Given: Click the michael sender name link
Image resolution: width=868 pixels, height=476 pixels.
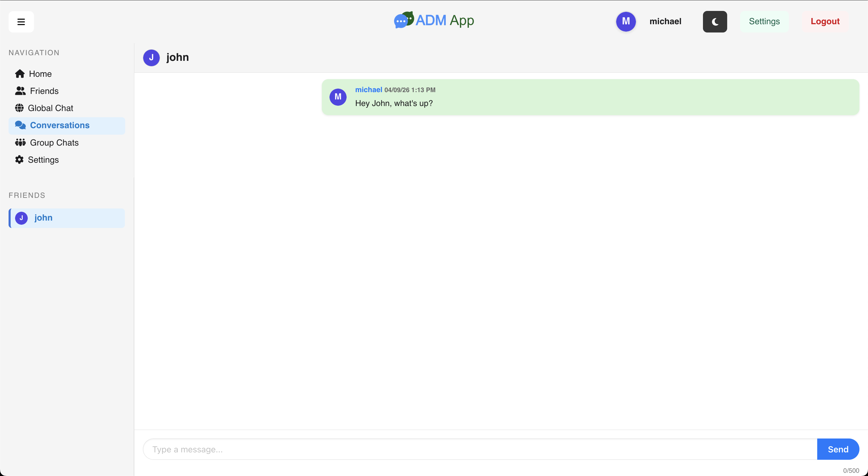Looking at the screenshot, I should point(368,90).
